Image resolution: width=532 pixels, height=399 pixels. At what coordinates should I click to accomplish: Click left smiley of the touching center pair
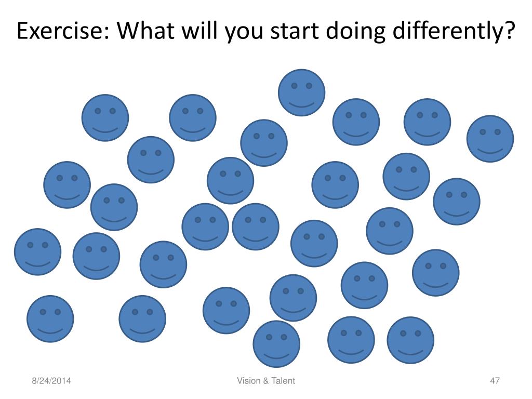205,227
